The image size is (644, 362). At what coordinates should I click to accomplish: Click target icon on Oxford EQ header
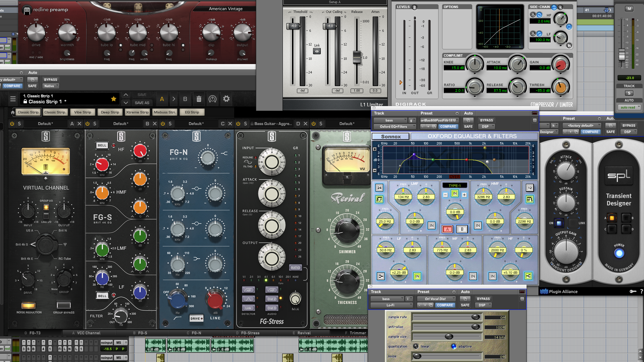535,120
